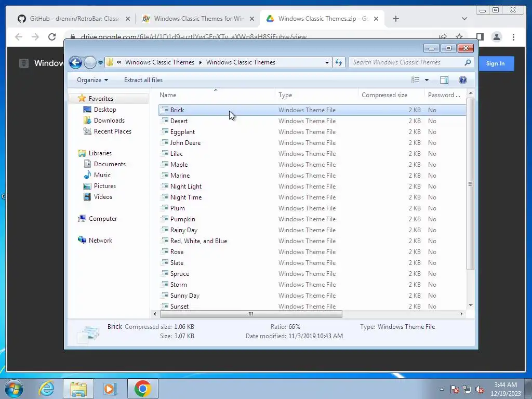Click Explorer's greyed forward arrow button
This screenshot has width=532, height=399.
(90, 62)
